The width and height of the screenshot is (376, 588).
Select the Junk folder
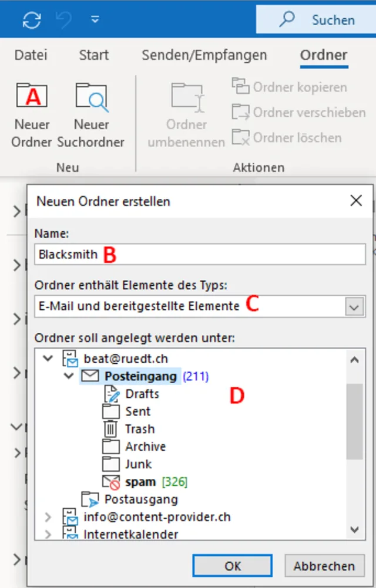[138, 464]
